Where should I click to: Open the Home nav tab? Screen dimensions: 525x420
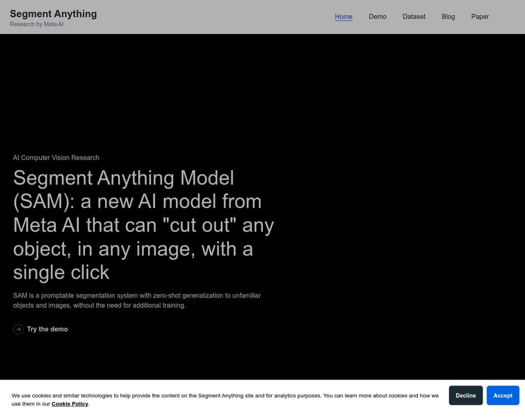tap(344, 17)
